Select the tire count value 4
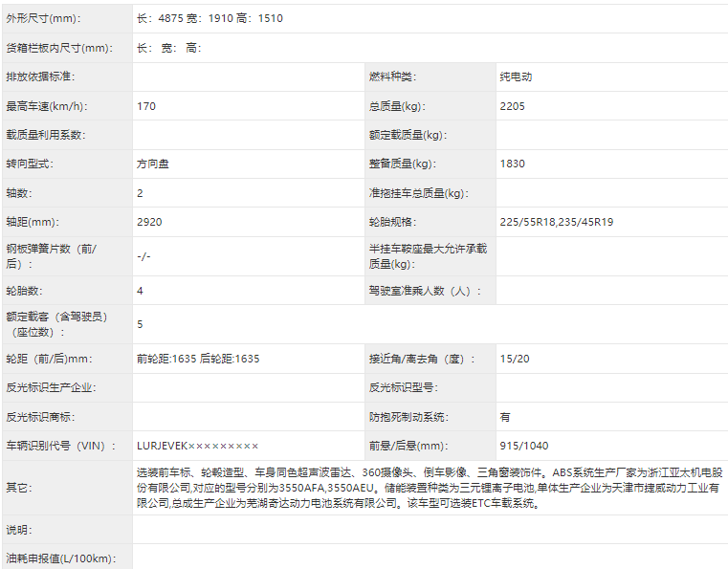The image size is (728, 569). 140,291
